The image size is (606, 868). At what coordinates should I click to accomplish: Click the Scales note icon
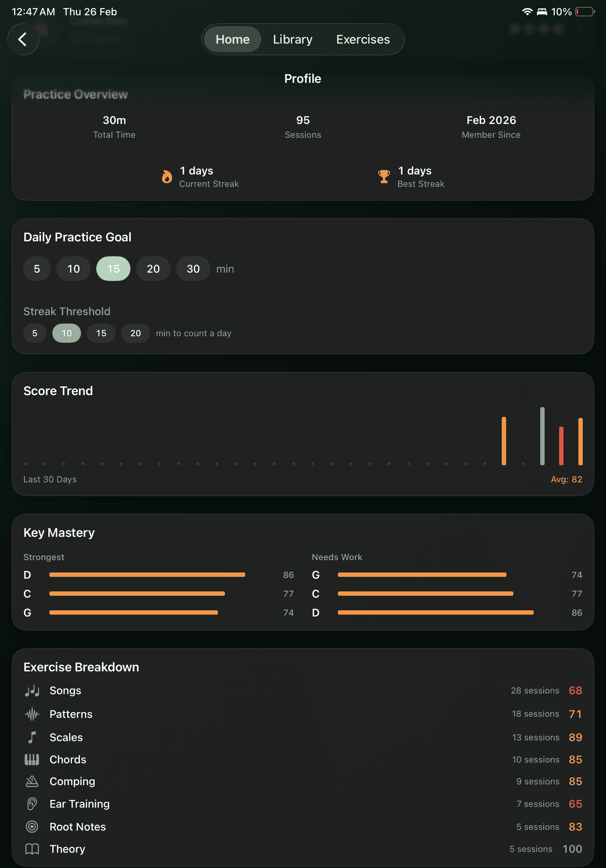32,737
